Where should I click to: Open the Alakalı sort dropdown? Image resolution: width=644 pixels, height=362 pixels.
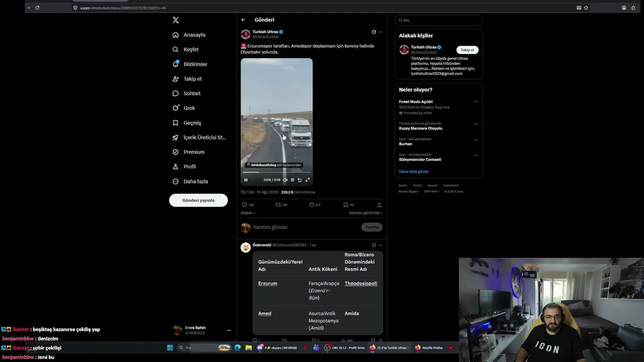tap(248, 213)
